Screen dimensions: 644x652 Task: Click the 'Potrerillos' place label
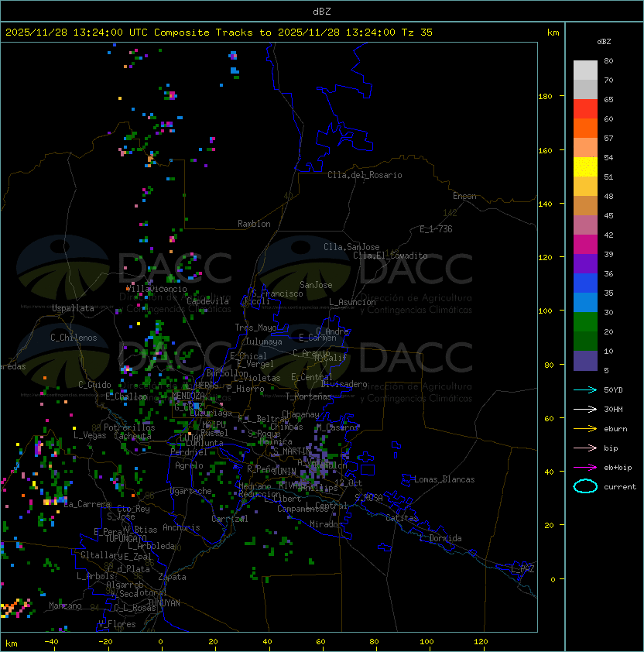coord(129,427)
